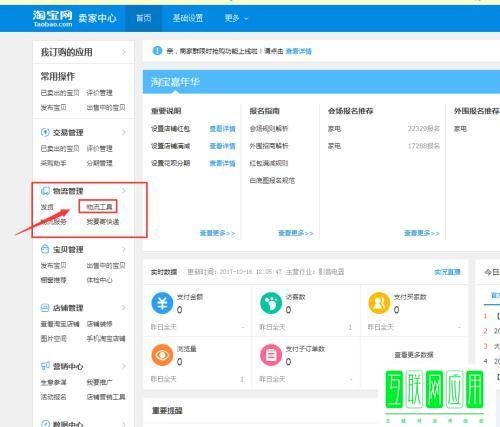
Task: Click the green footprint 访客数 icon
Action: (x=271, y=303)
